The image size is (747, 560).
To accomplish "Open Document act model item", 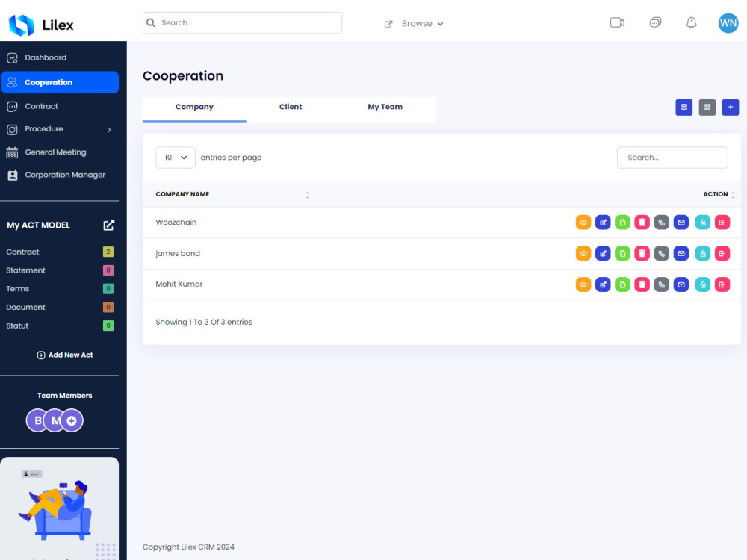I will [x=60, y=308].
